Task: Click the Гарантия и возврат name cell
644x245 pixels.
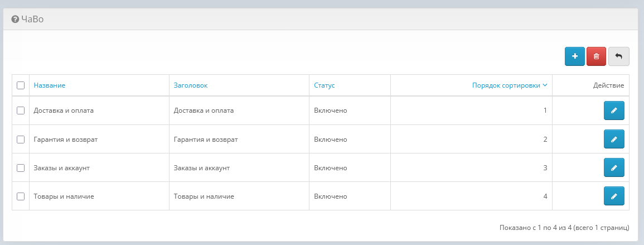Action: (x=66, y=139)
